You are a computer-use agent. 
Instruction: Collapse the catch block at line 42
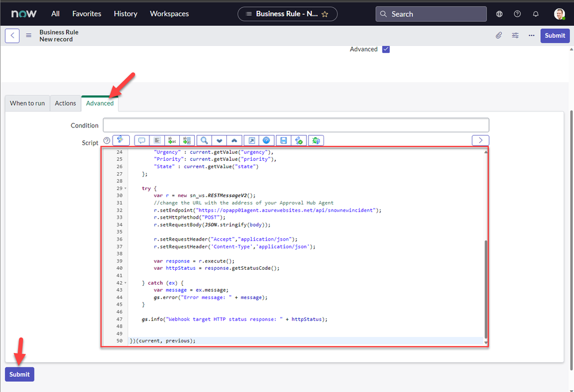126,283
